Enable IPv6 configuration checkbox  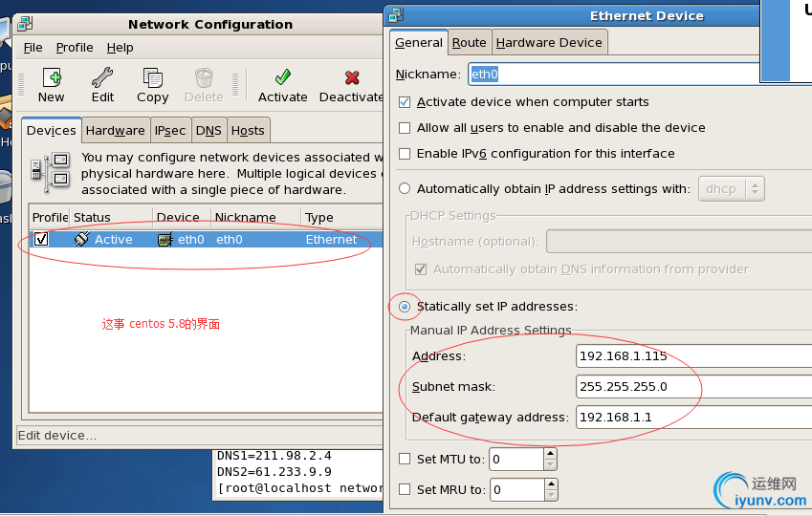[405, 154]
